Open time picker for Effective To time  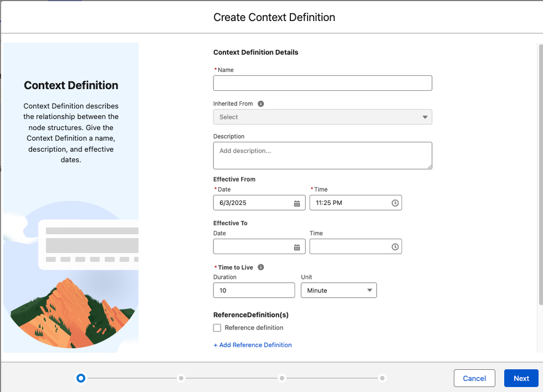pyautogui.click(x=395, y=246)
